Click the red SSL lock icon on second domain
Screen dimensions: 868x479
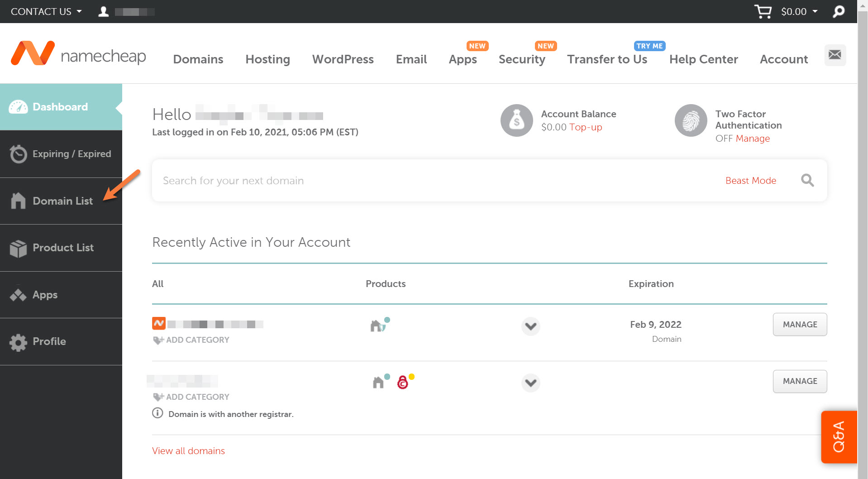click(404, 383)
